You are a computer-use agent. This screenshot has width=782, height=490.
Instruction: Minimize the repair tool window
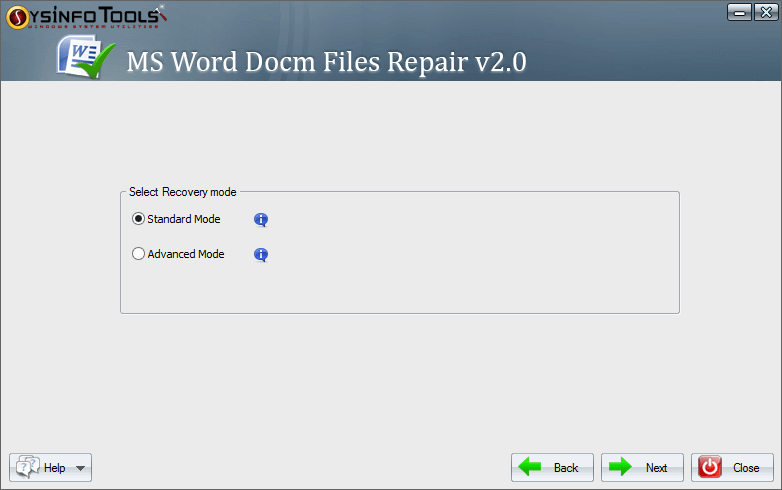(740, 12)
